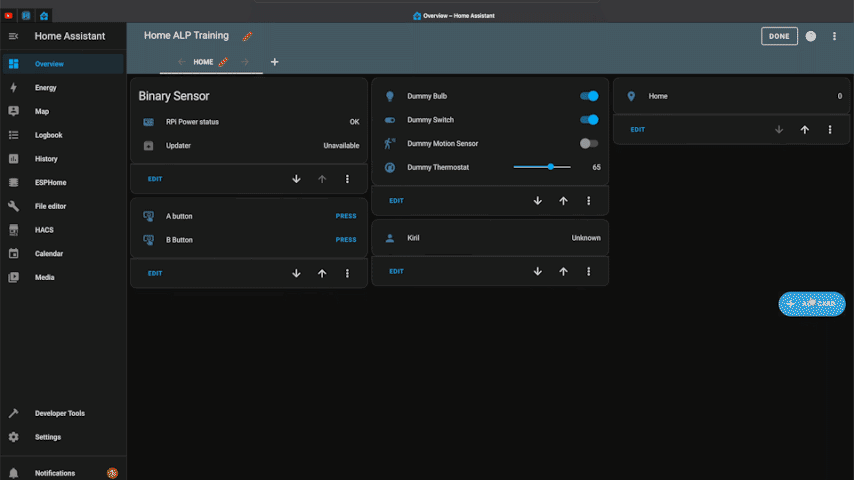
Task: Click the Settings gear icon
Action: coord(14,437)
